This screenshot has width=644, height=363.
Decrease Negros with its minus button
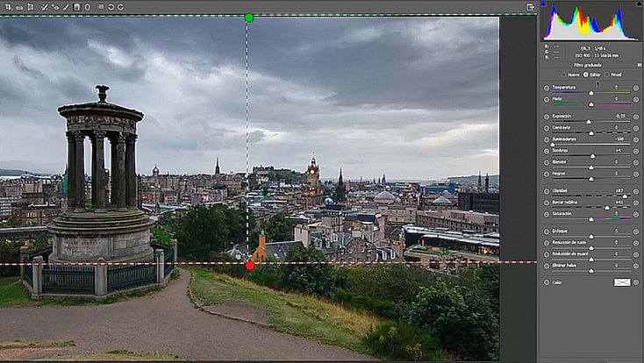click(x=547, y=174)
